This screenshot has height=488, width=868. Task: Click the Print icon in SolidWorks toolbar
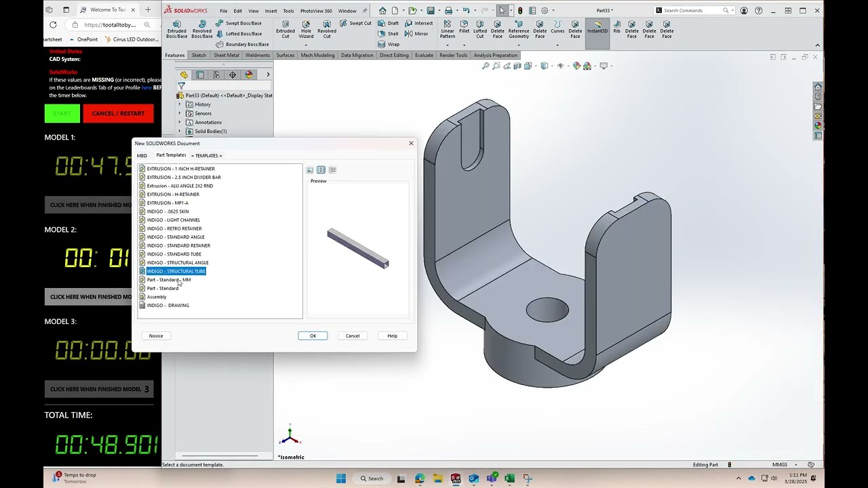[448, 10]
